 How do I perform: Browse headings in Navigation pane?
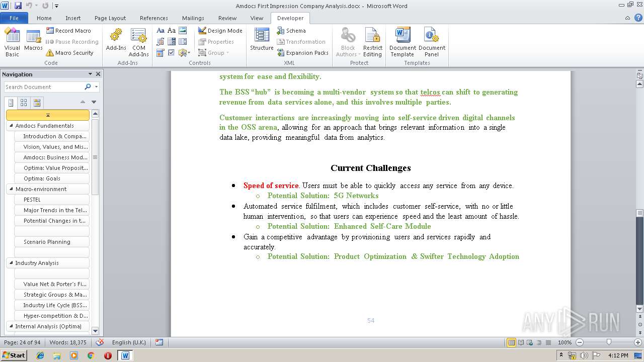coord(11,103)
